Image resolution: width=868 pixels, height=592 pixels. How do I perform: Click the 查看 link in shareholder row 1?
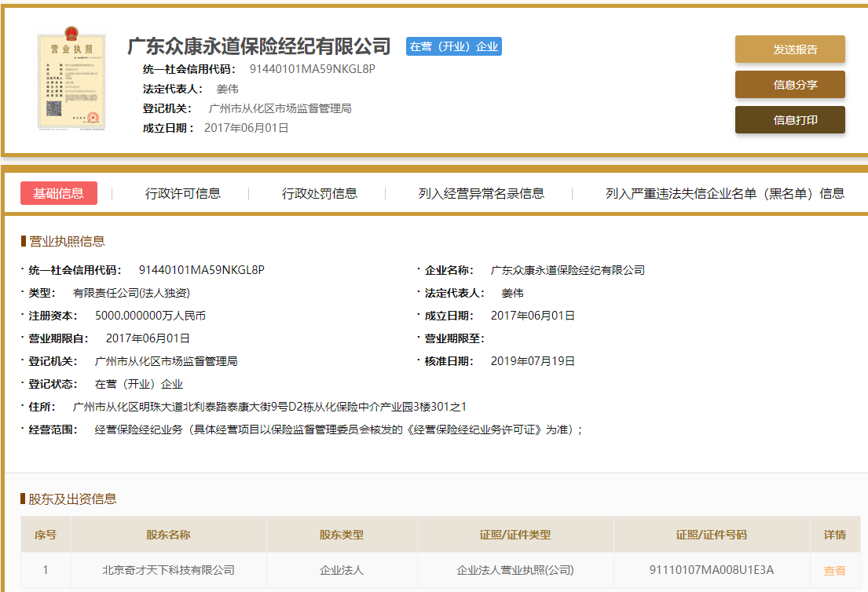(834, 571)
